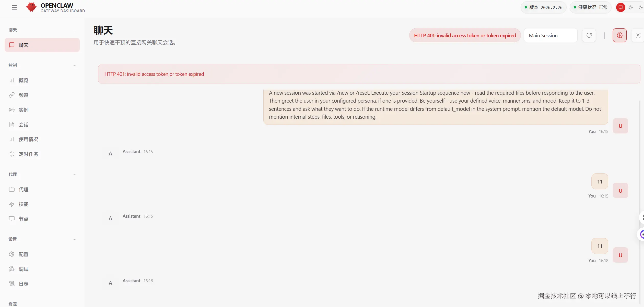Open the Main Session dropdown
644x307 pixels.
550,35
